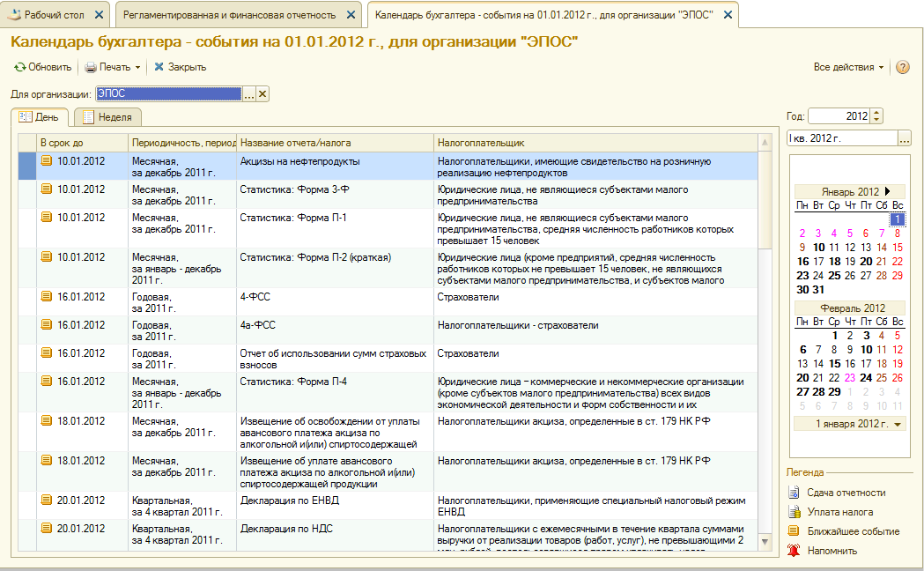The width and height of the screenshot is (924, 571).
Task: Click event icon for Статистика: Форма П-1 row
Action: point(47,218)
